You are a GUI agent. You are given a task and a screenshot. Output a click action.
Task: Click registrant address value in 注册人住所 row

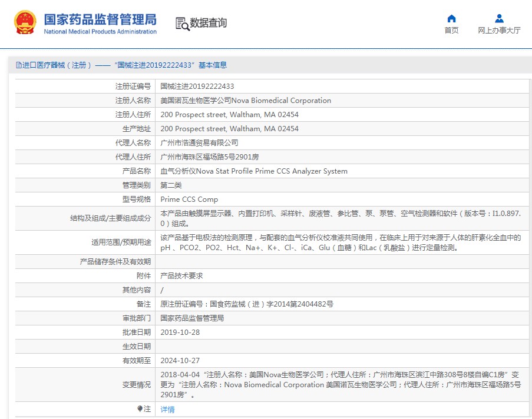[x=229, y=115]
